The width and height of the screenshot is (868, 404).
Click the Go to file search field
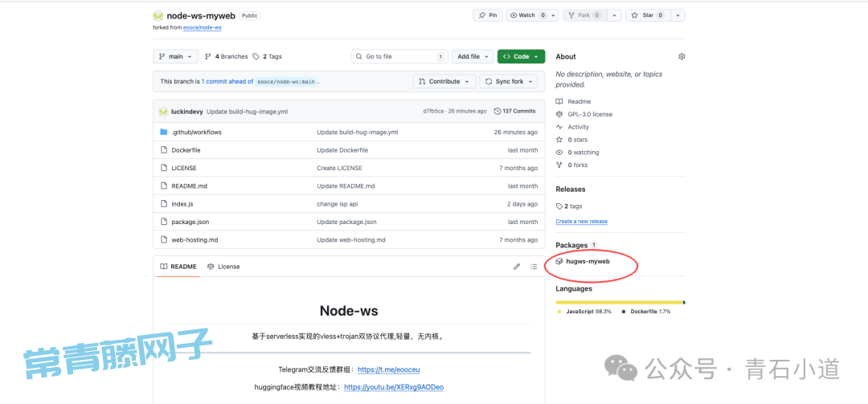pyautogui.click(x=398, y=57)
